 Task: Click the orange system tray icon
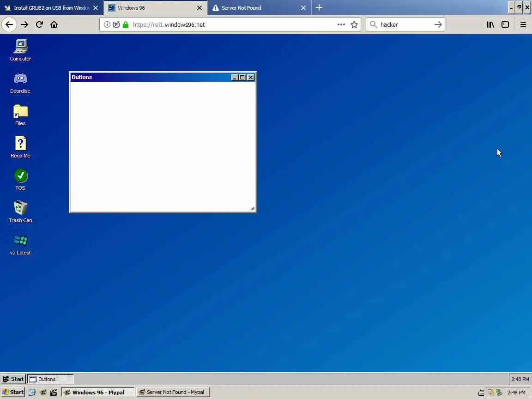tap(490, 393)
